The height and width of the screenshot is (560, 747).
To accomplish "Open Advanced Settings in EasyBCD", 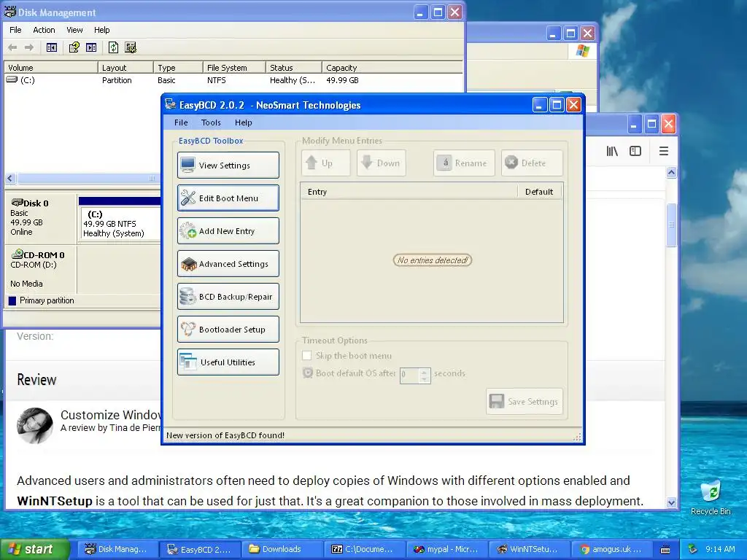I will (228, 264).
